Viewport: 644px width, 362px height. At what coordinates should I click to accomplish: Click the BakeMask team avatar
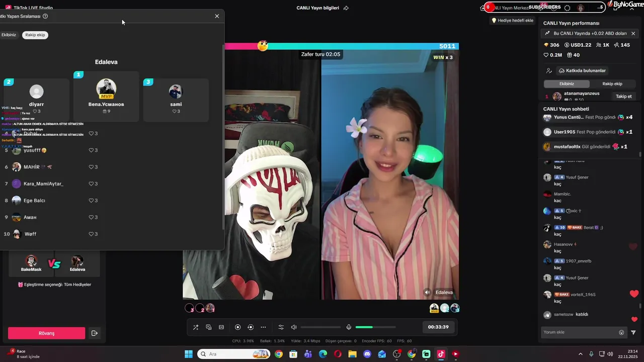coord(31,261)
